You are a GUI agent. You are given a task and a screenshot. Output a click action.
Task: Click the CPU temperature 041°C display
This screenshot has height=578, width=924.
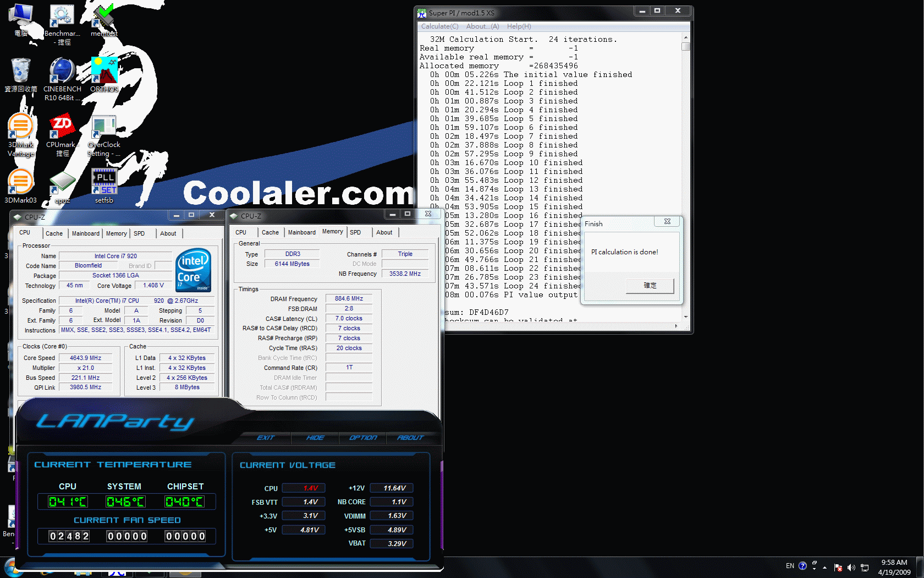point(68,501)
